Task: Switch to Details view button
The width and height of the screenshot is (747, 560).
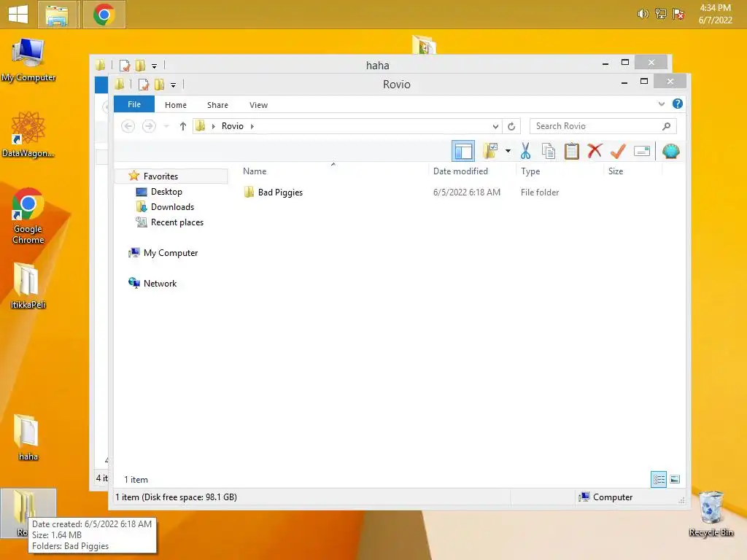Action: (659, 479)
